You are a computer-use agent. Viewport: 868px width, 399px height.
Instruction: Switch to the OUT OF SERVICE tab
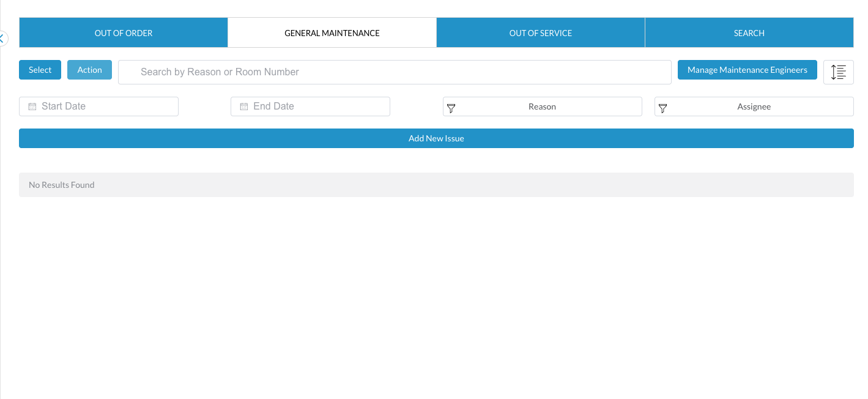pos(541,32)
